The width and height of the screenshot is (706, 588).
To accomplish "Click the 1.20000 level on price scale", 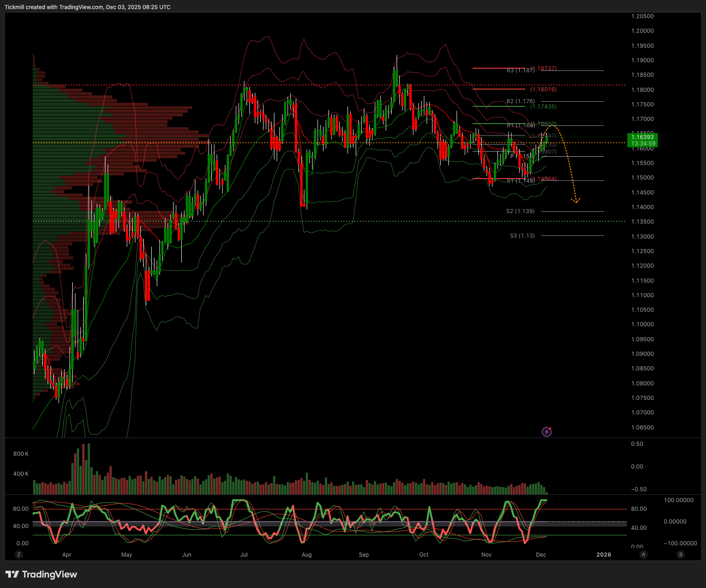I will 642,31.
